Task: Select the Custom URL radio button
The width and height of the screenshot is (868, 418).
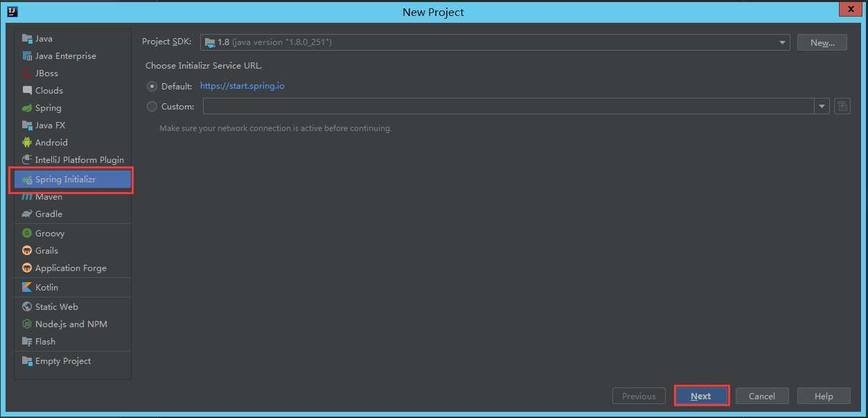Action: (x=152, y=107)
